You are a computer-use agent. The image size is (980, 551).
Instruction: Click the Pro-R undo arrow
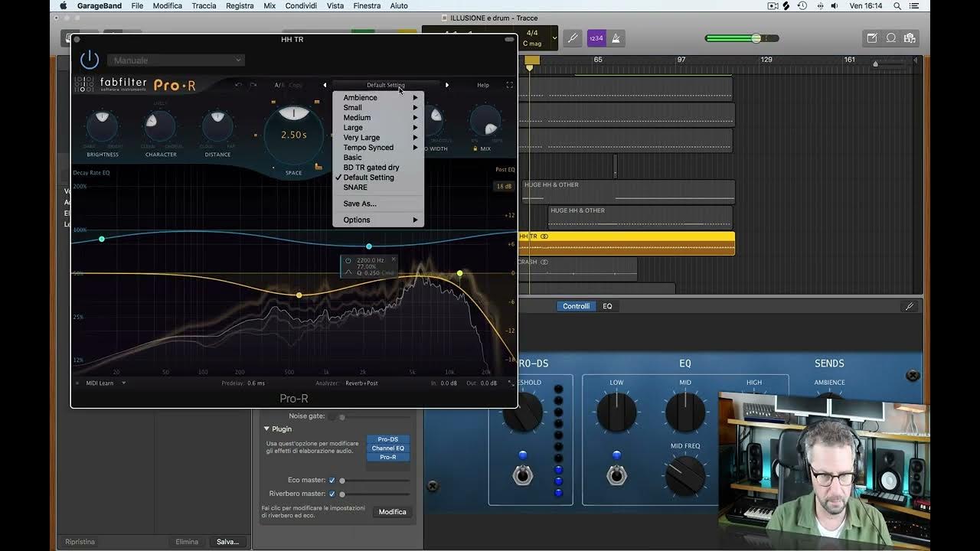point(239,85)
